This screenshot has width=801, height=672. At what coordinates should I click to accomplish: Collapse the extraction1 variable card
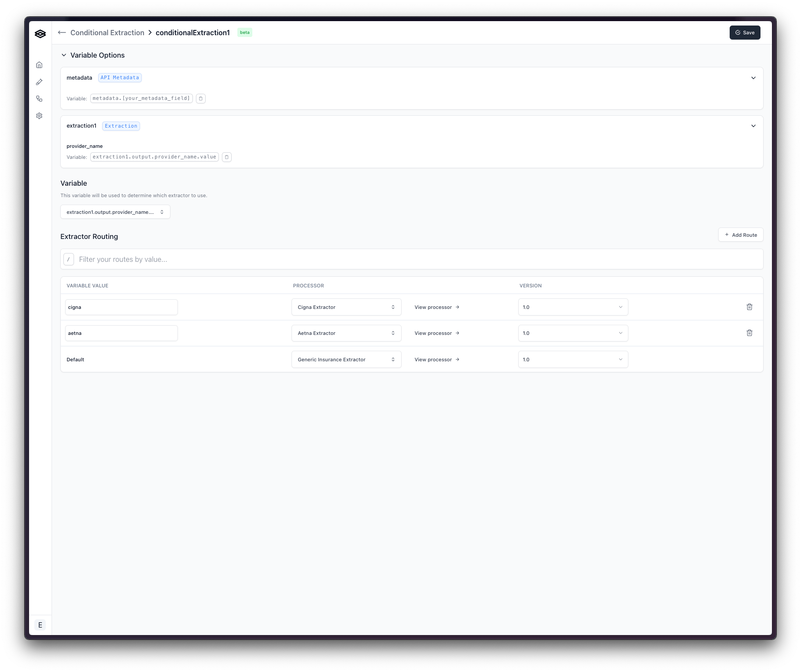click(753, 126)
